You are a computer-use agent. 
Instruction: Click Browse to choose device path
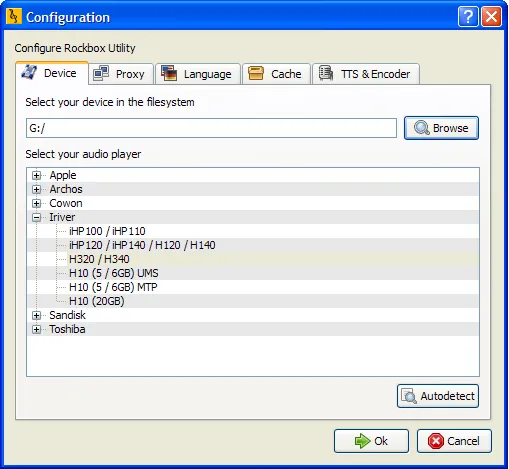click(441, 128)
